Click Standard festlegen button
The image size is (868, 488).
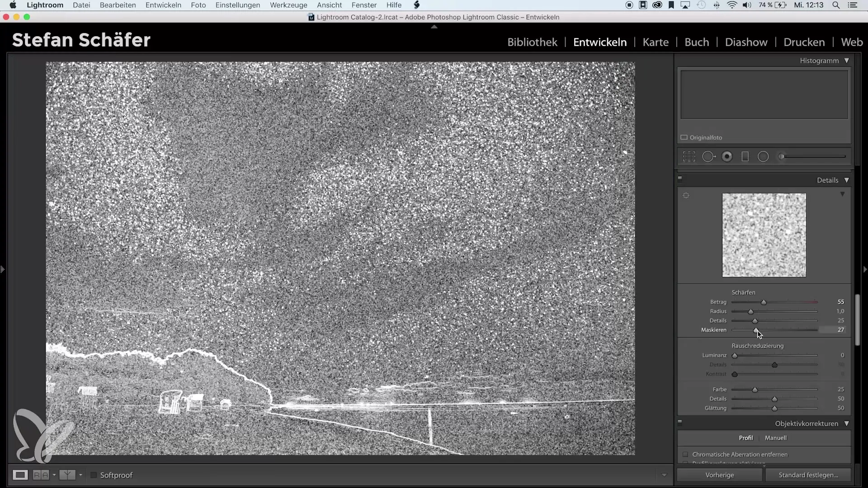pos(808,475)
